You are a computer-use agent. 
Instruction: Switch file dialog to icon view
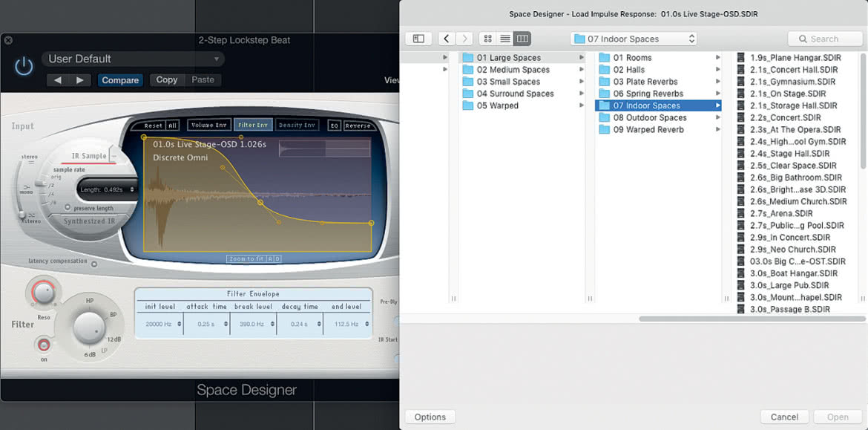(x=487, y=39)
